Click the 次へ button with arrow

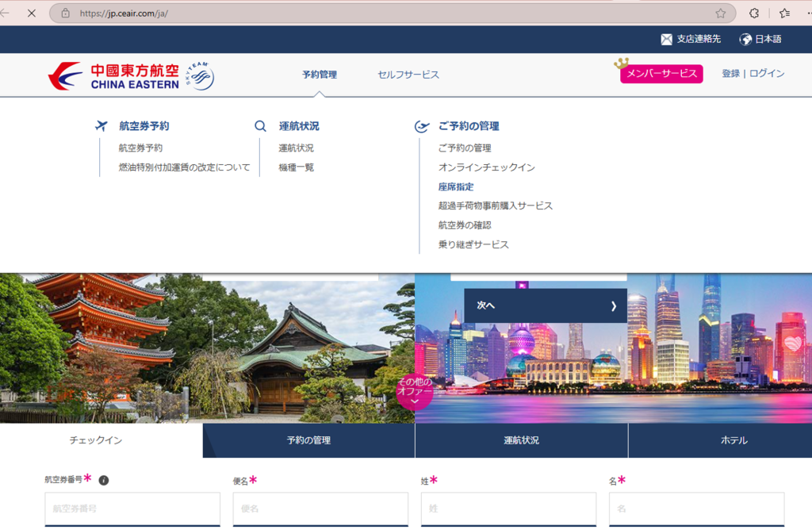tap(545, 305)
